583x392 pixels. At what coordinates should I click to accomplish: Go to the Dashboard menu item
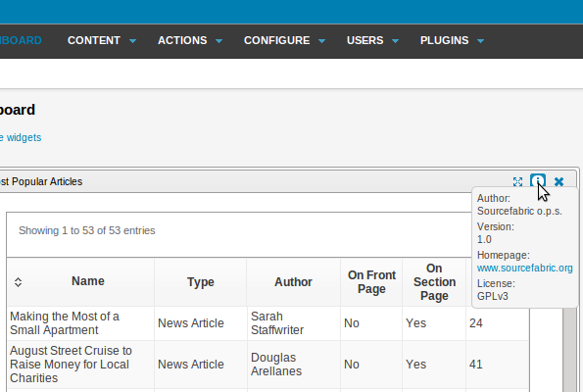21,40
